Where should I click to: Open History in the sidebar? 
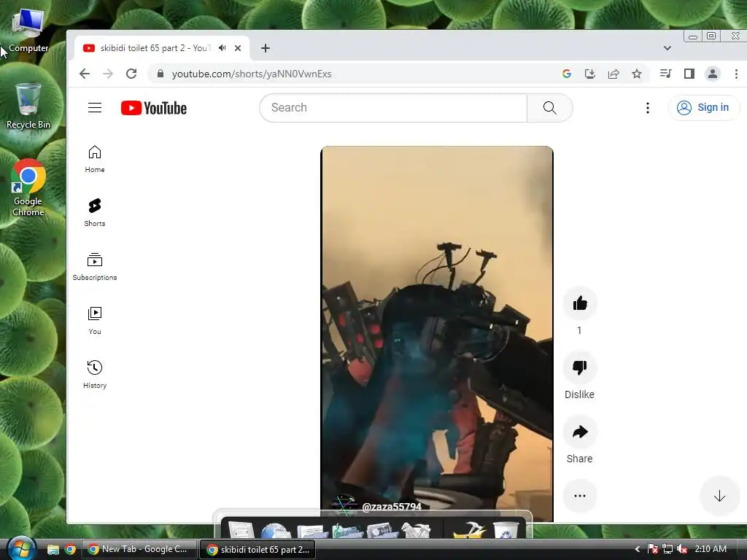[95, 375]
